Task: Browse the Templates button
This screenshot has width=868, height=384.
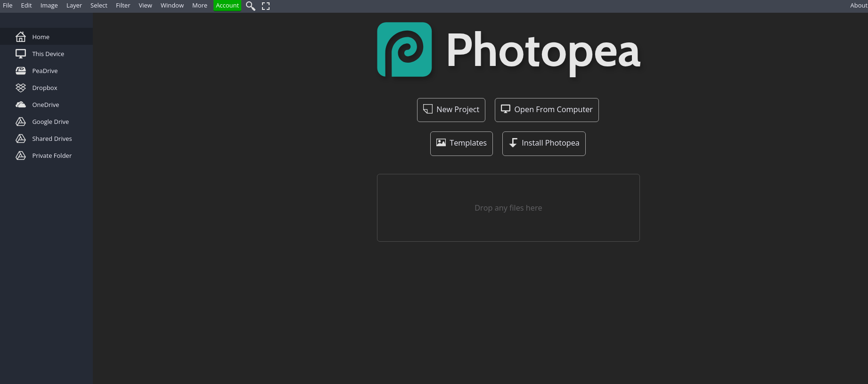Action: coord(461,143)
